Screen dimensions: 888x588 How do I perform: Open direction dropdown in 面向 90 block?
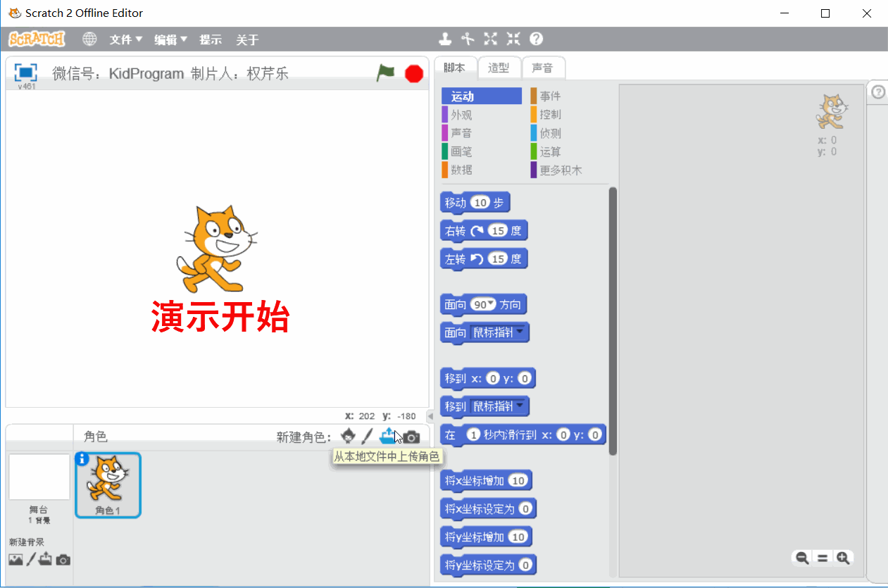point(492,304)
